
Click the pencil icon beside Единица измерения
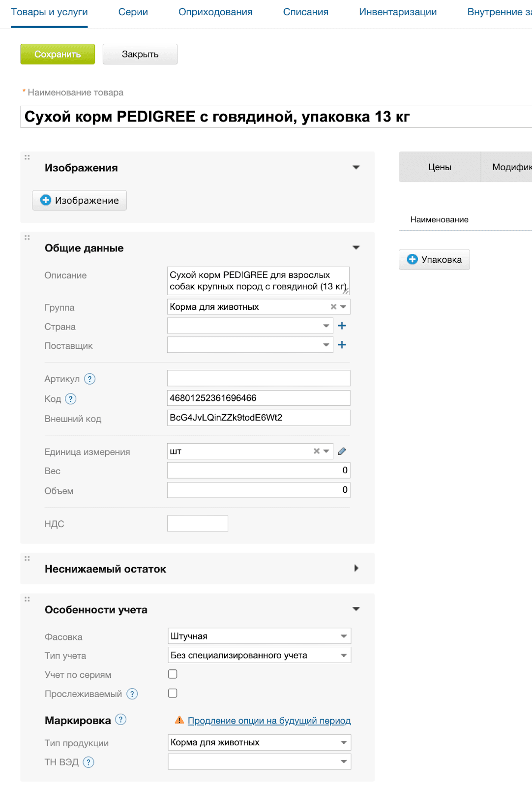[x=342, y=451]
